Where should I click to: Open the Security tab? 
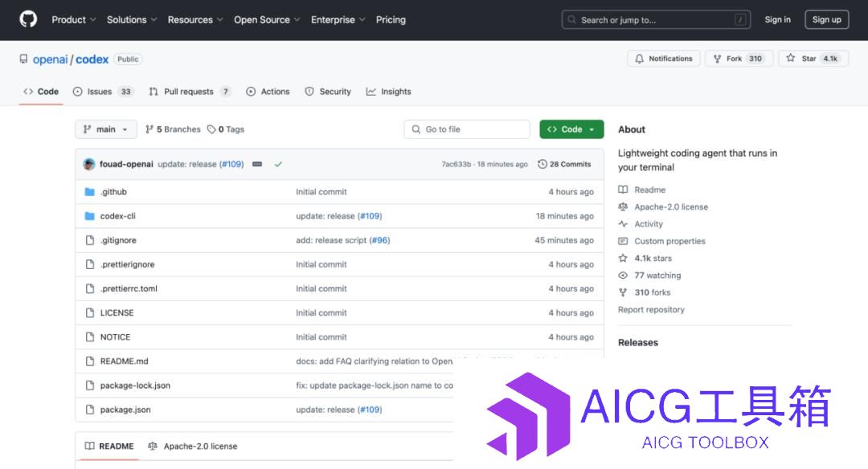point(328,92)
